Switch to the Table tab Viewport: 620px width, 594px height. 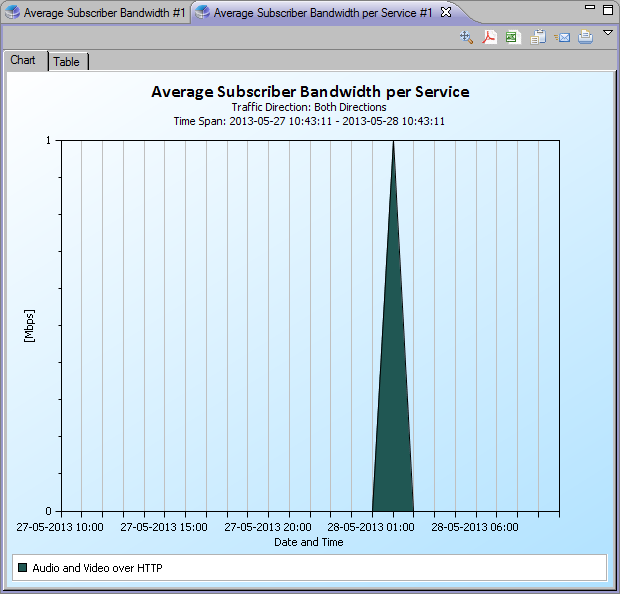tap(67, 62)
